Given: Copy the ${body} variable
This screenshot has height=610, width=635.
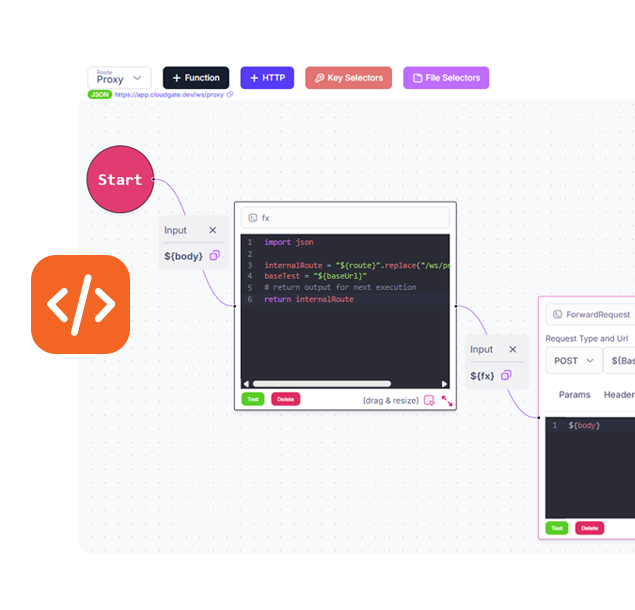Looking at the screenshot, I should tap(214, 256).
